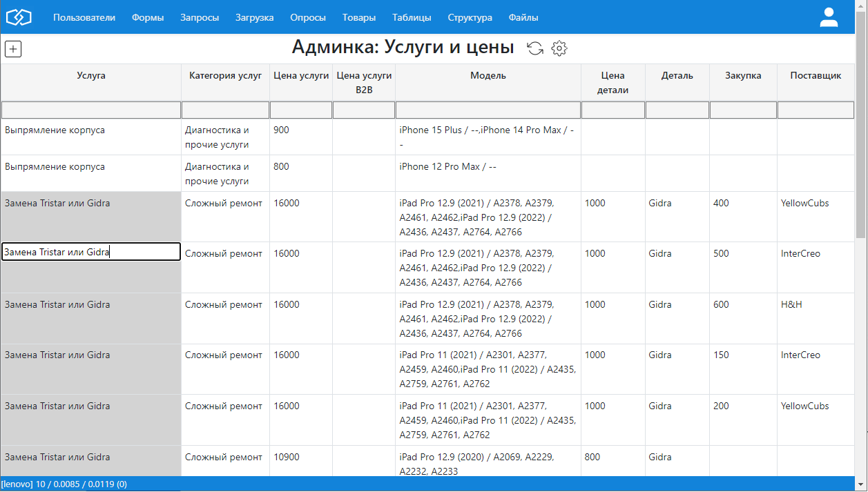Refresh the table with the reload icon
The height and width of the screenshot is (492, 868).
tap(535, 48)
